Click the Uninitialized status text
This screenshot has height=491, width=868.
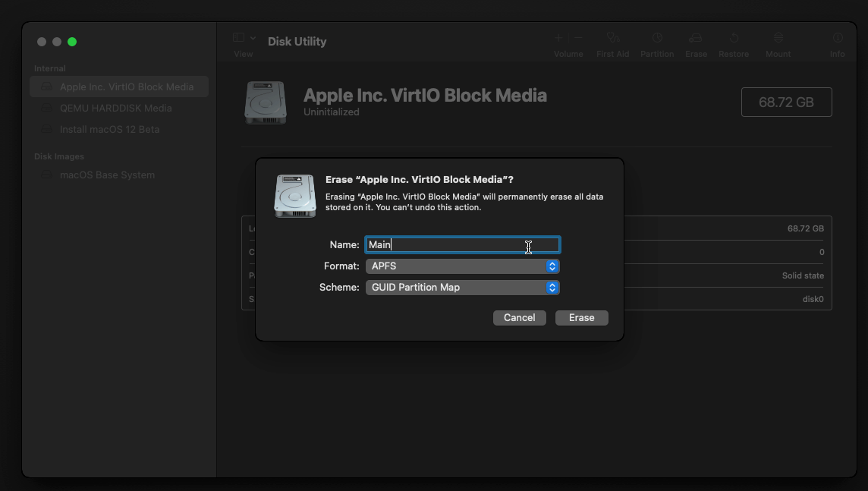point(331,112)
